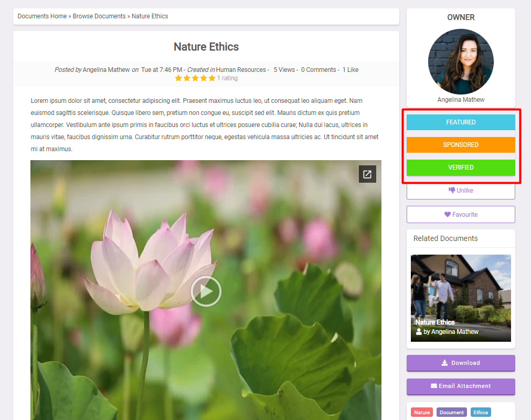Click the VERIFIED label
The width and height of the screenshot is (531, 420).
pyautogui.click(x=461, y=167)
